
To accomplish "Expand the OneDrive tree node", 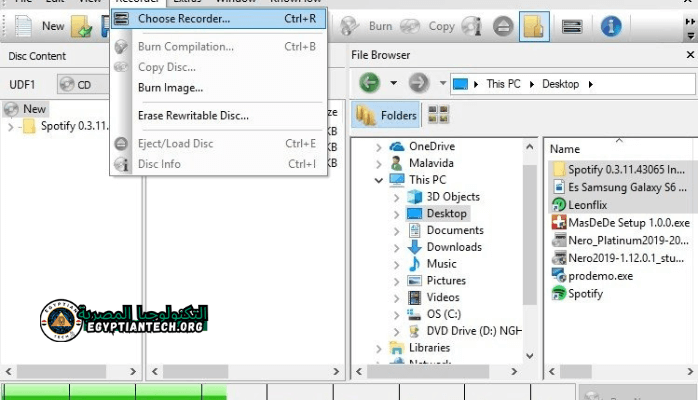I will tap(378, 146).
